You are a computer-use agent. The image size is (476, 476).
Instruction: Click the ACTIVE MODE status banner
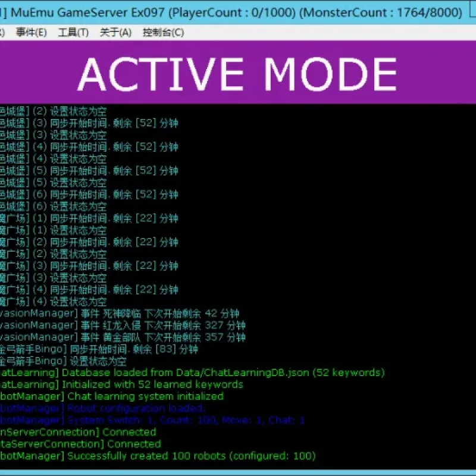(238, 73)
